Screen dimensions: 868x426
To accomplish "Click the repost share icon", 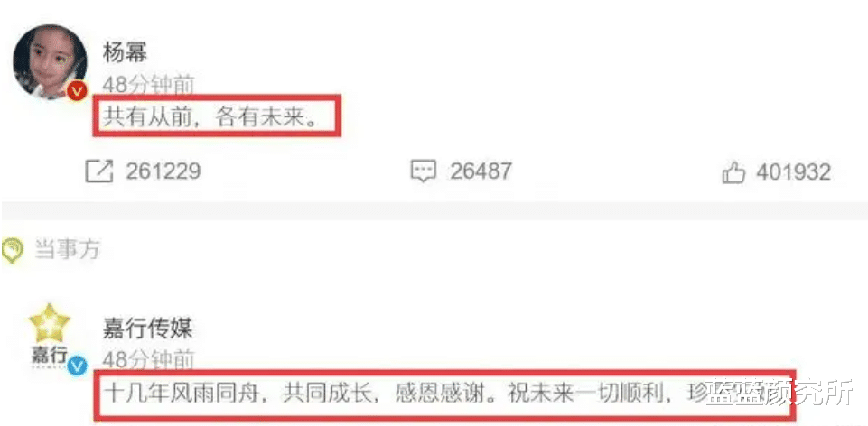I will 99,171.
